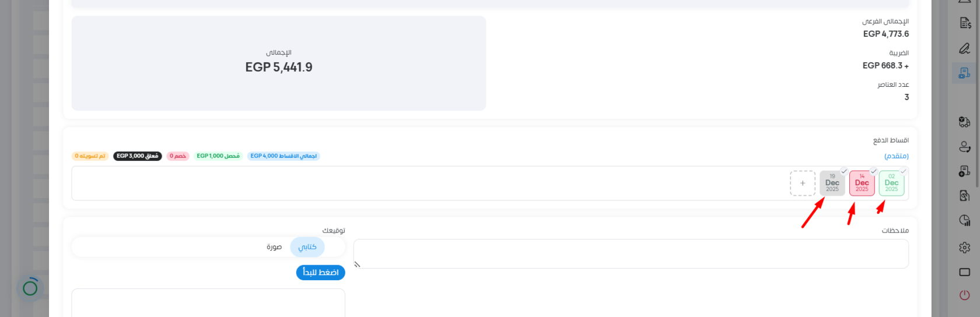This screenshot has width=980, height=317.
Task: Open the highlighted installments sidebar icon
Action: coord(965,73)
